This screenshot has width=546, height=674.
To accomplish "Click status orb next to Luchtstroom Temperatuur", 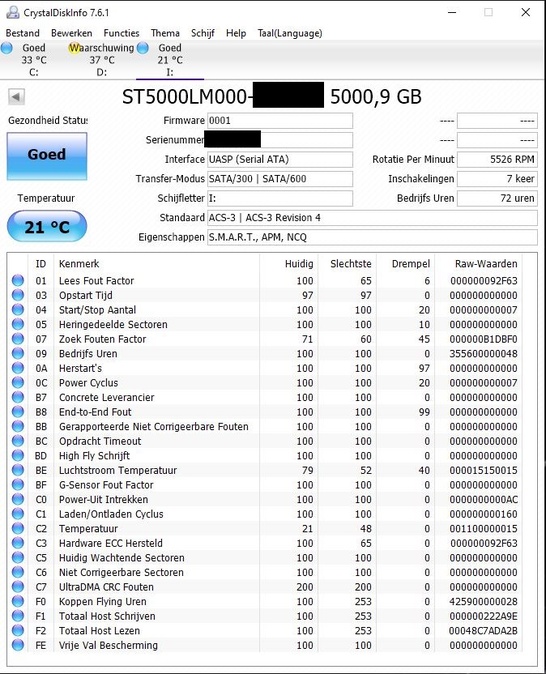I will 18,470.
